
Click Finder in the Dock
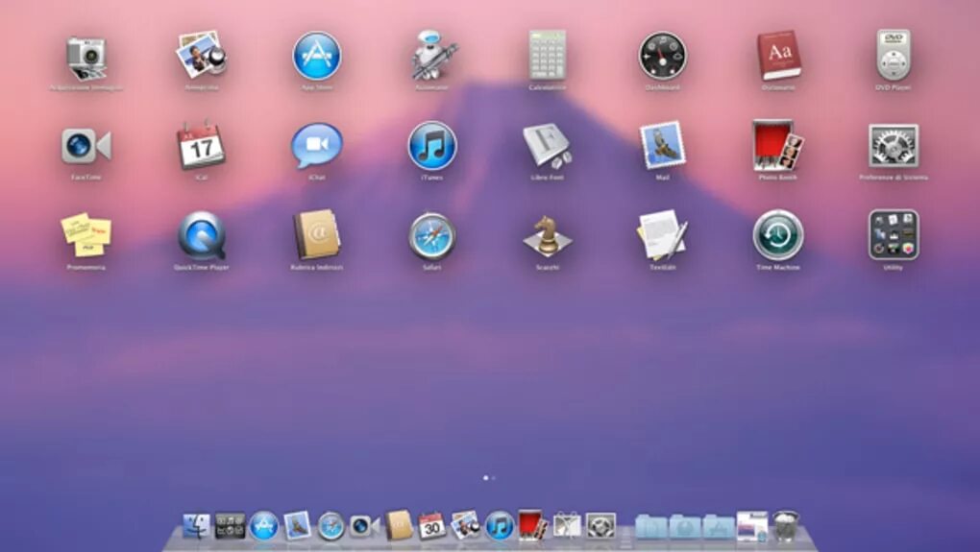196,526
